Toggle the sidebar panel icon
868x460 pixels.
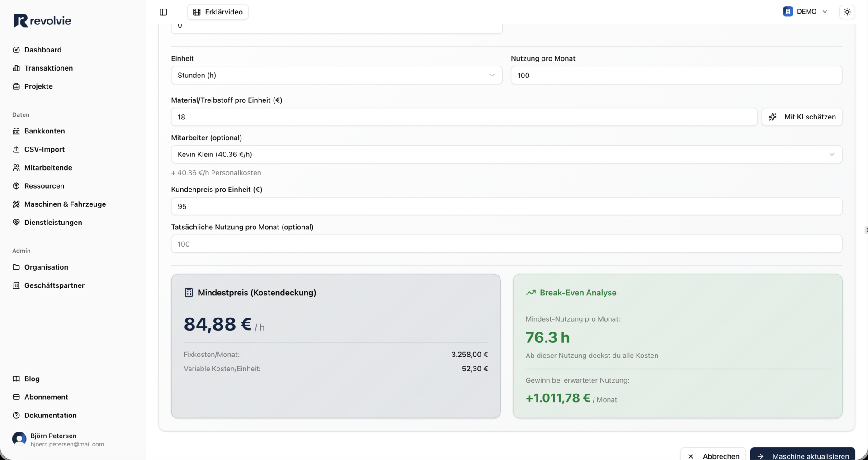pyautogui.click(x=164, y=12)
